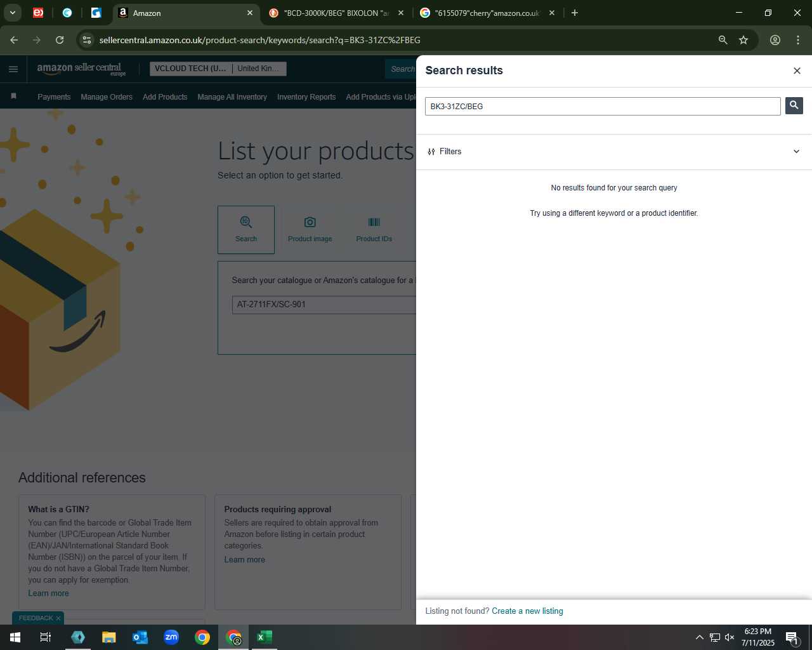
Task: Close the Amazon tab
Action: click(x=250, y=13)
